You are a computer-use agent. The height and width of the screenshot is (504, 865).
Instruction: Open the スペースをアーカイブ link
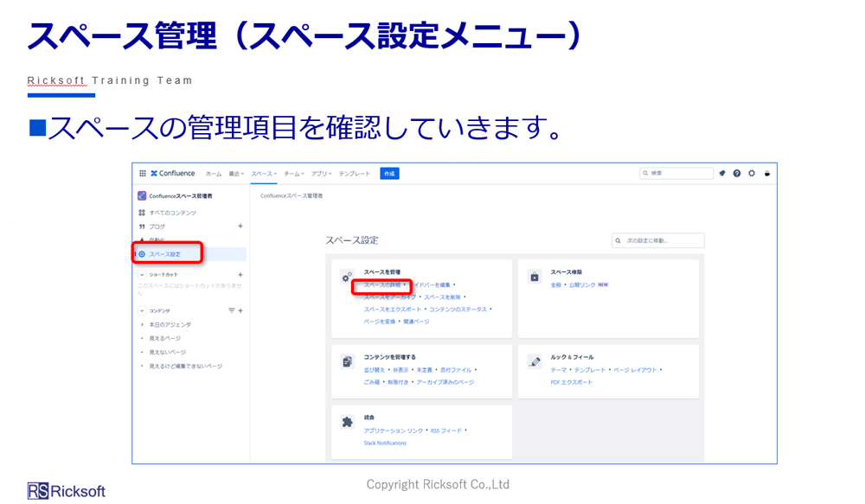point(389,297)
